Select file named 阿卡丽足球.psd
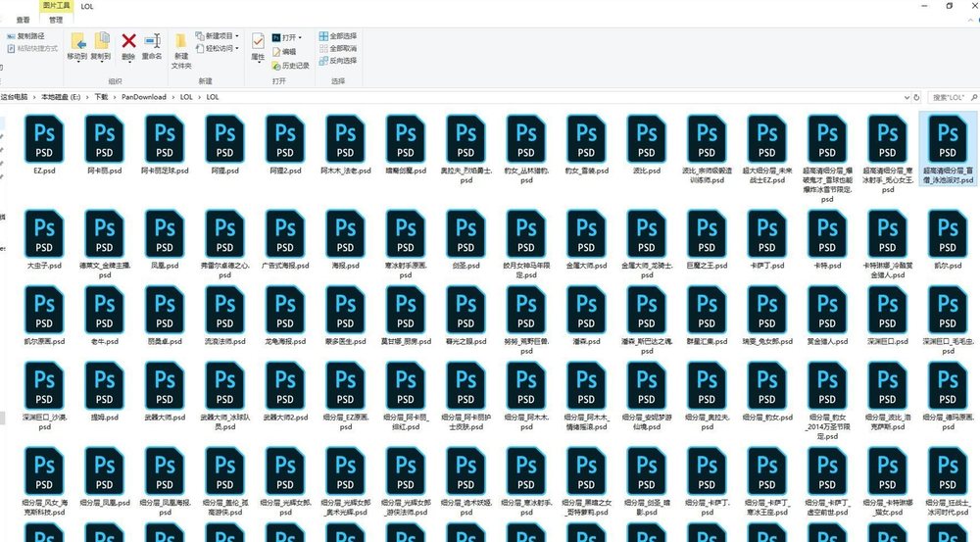Viewport: 980px width, 542px height. point(165,171)
